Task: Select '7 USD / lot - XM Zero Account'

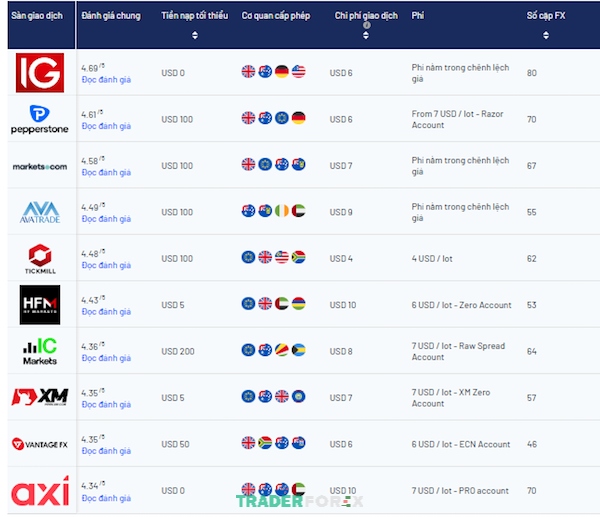Action: [x=451, y=398]
